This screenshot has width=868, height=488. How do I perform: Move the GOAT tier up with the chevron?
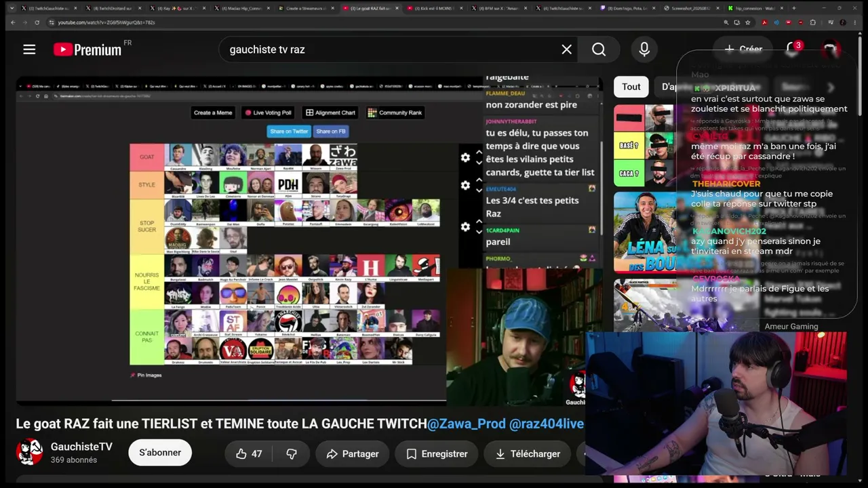click(479, 152)
